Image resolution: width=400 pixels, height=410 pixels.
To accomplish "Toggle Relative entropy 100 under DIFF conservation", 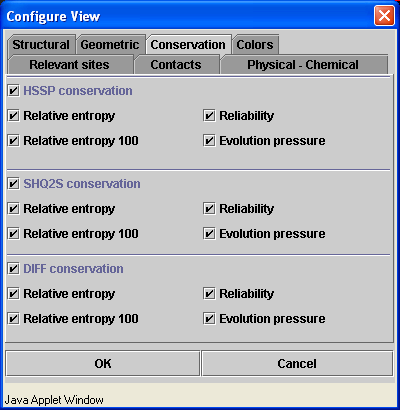I will pos(13,319).
